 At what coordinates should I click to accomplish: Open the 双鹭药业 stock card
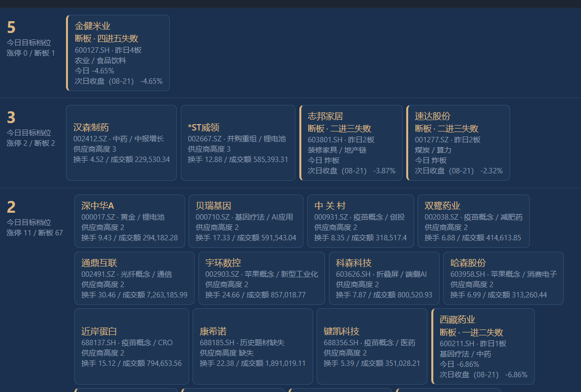tap(474, 221)
